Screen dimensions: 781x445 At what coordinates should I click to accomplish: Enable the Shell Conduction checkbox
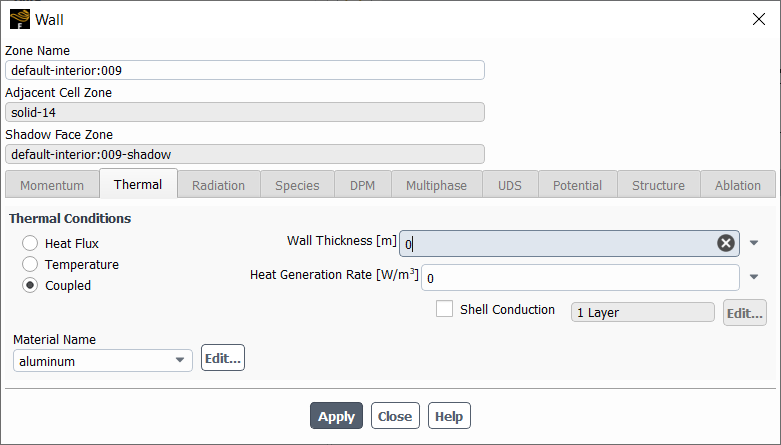tap(444, 309)
